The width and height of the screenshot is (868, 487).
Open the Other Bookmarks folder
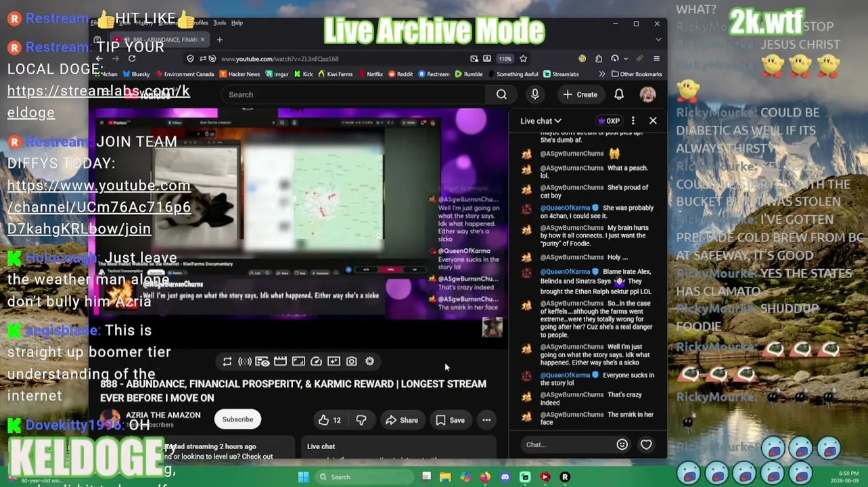[x=637, y=74]
